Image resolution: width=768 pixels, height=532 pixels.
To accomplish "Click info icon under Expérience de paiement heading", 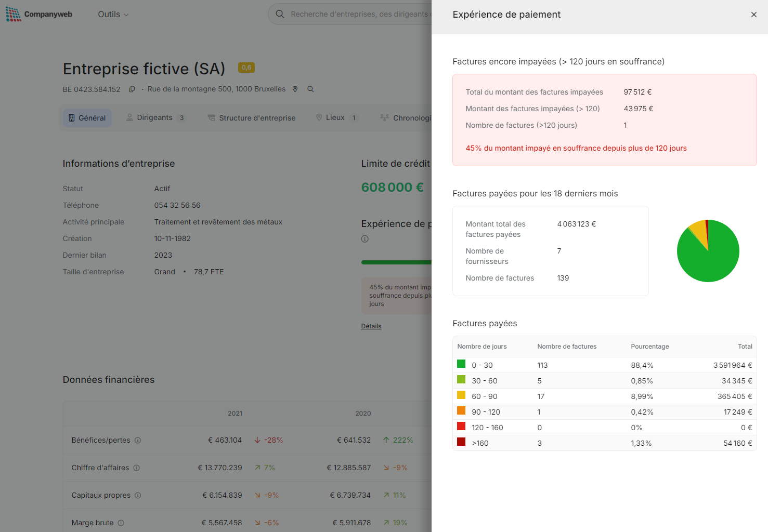I will [365, 239].
